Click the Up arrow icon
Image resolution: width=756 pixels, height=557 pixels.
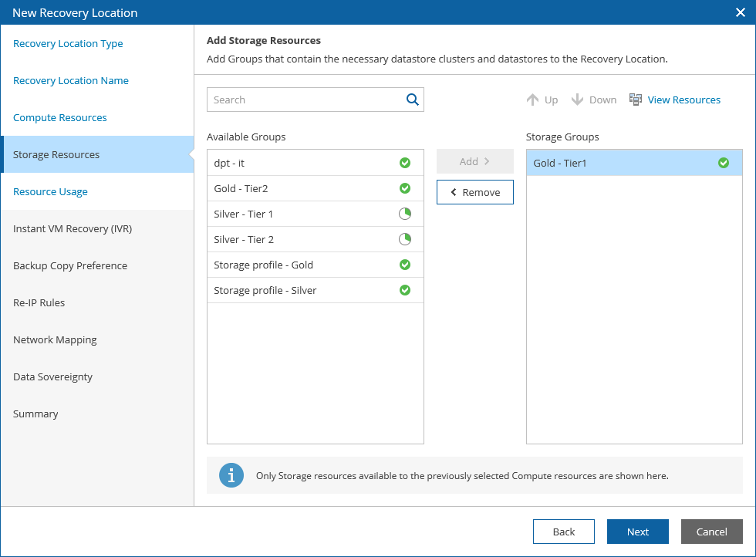pyautogui.click(x=532, y=100)
